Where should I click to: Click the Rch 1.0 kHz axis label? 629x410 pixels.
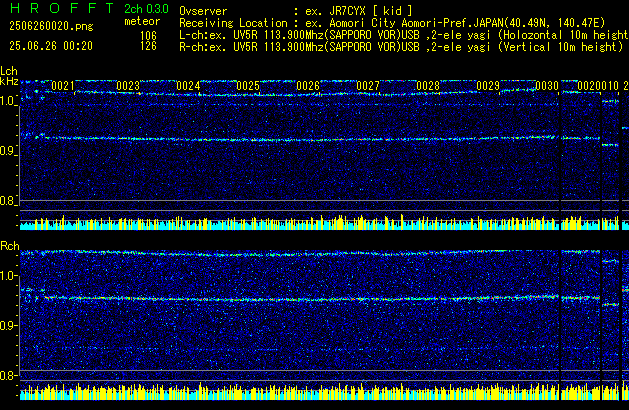[9, 276]
